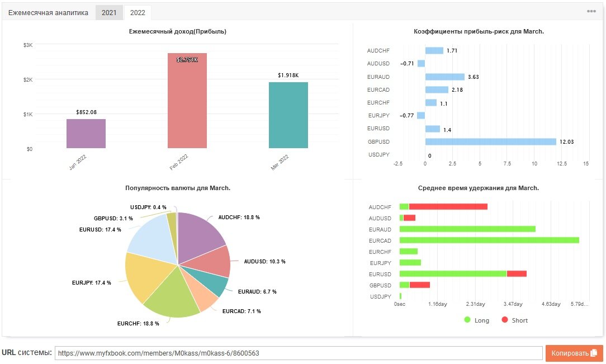
Task: Click the system URL input field
Action: [x=299, y=353]
